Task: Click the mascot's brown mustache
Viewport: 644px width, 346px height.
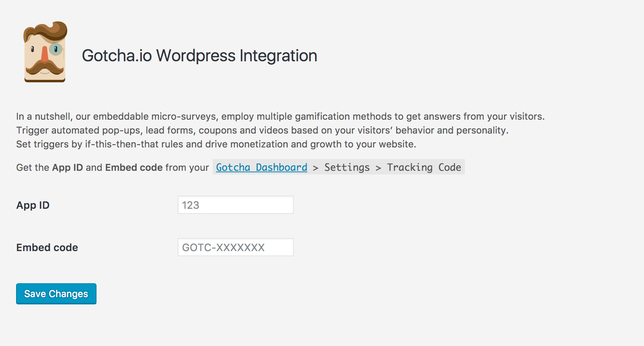Action: [44, 68]
